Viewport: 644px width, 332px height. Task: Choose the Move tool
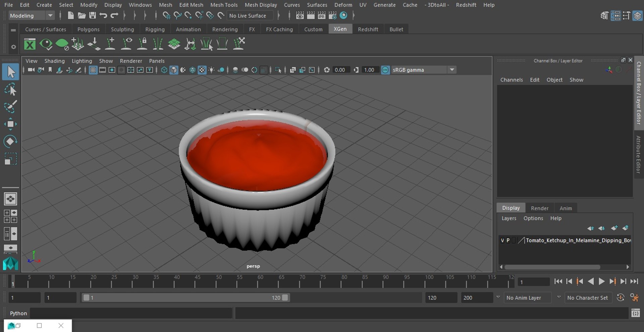10,124
